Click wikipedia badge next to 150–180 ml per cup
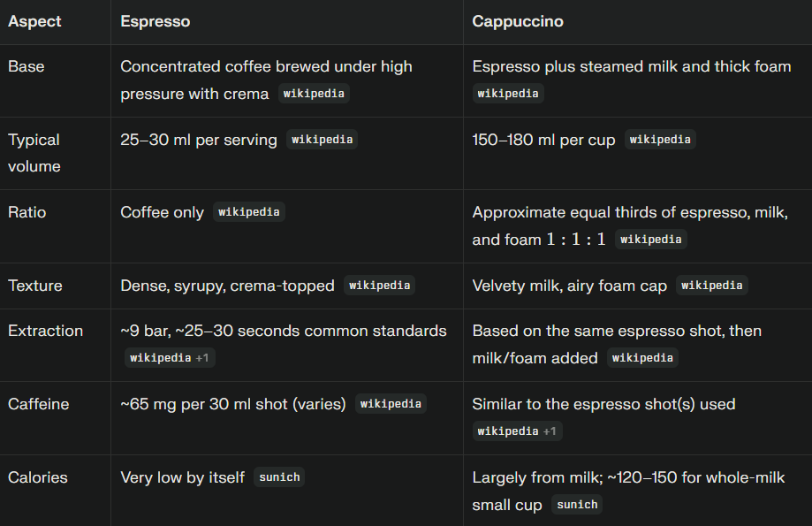The image size is (812, 526). [x=660, y=140]
